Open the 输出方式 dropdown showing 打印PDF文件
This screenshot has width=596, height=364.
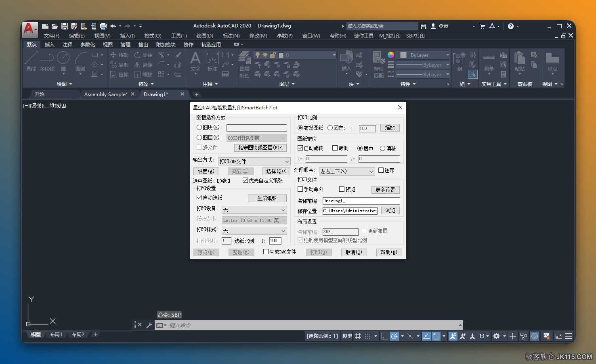pos(254,161)
